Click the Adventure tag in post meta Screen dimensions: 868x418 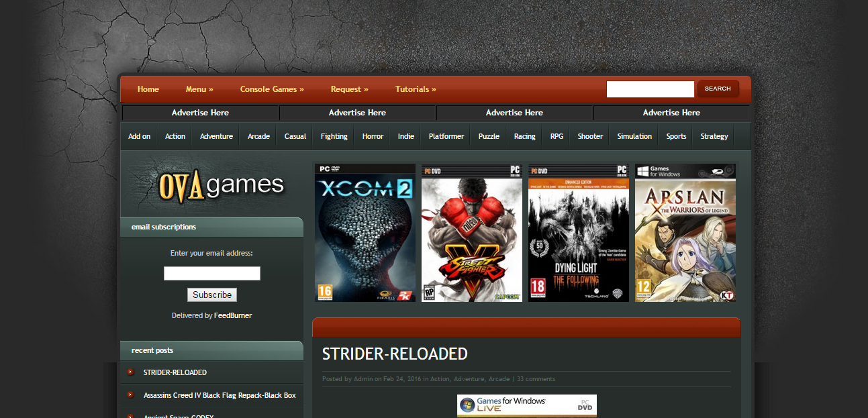pyautogui.click(x=469, y=379)
